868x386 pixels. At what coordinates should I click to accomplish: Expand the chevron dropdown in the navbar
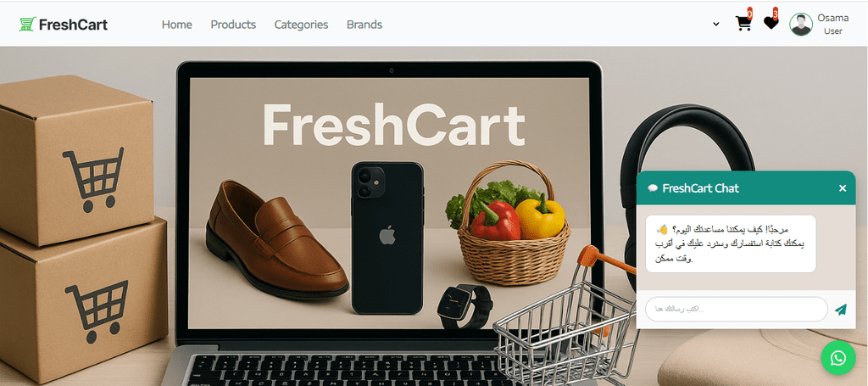715,24
